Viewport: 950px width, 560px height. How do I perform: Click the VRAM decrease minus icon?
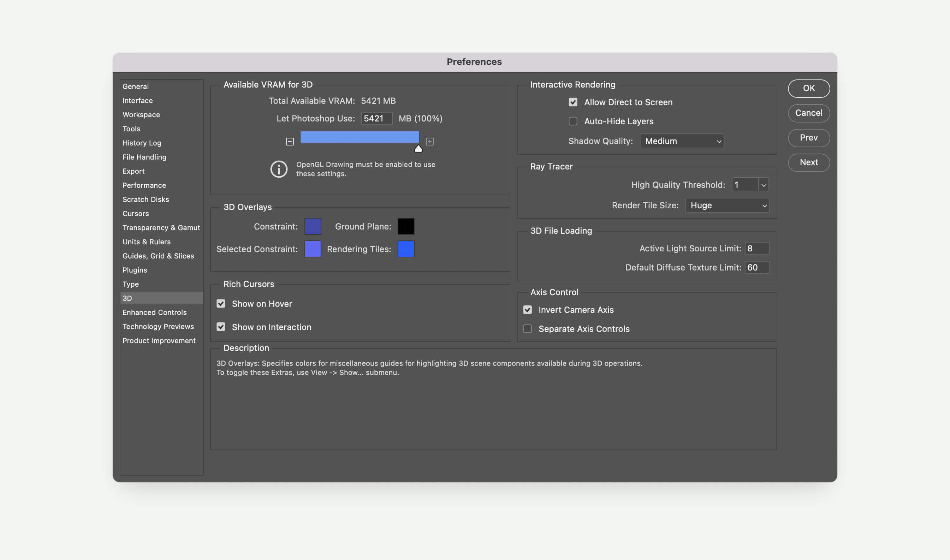click(x=290, y=142)
